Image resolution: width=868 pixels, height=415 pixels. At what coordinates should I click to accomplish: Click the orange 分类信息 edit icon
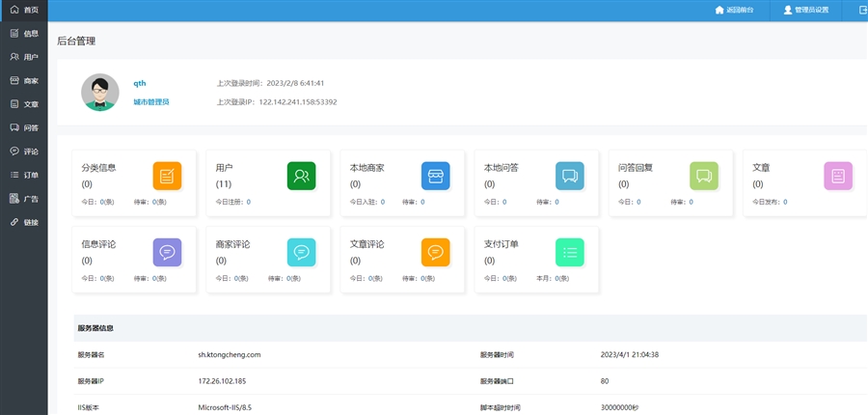167,176
